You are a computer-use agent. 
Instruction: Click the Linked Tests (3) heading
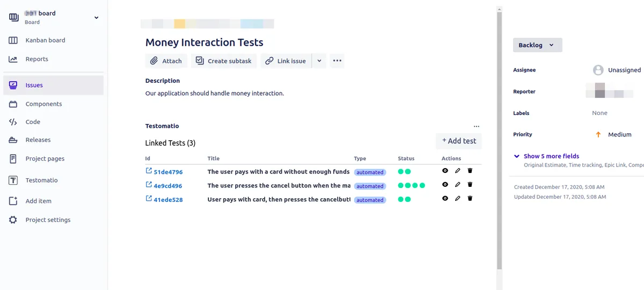(x=170, y=143)
